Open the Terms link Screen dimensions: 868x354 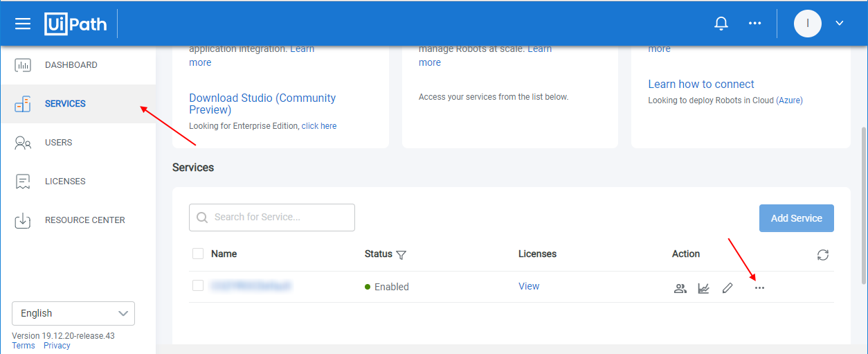click(x=24, y=346)
